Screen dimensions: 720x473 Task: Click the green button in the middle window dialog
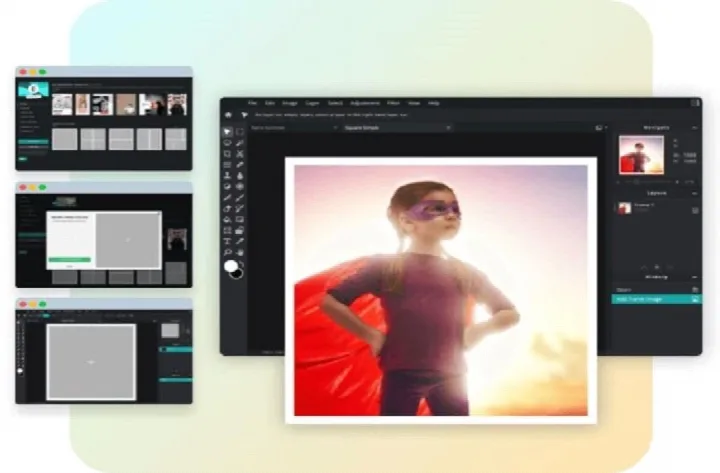pyautogui.click(x=69, y=260)
